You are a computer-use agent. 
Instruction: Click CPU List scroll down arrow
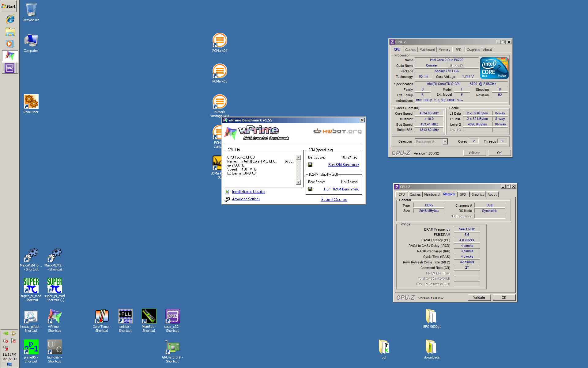299,182
